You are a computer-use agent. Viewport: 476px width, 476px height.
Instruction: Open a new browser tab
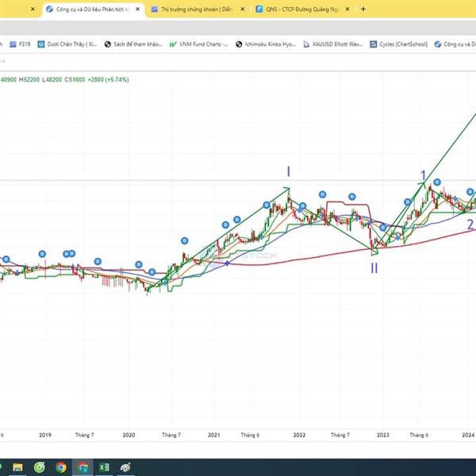point(363,10)
